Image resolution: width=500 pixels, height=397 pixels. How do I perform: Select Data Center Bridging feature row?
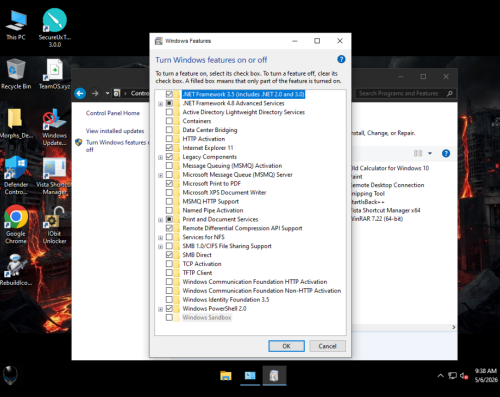click(210, 130)
